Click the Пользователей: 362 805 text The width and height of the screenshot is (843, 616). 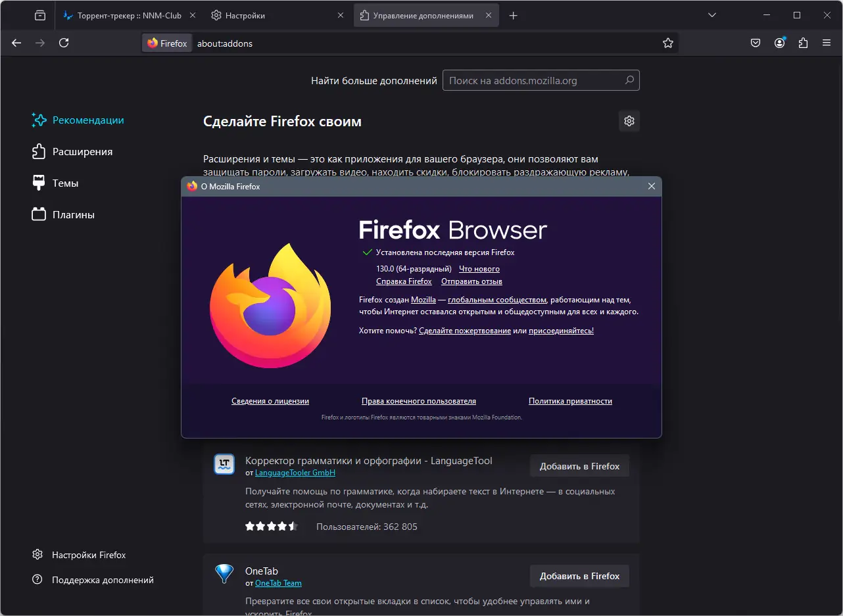367,527
